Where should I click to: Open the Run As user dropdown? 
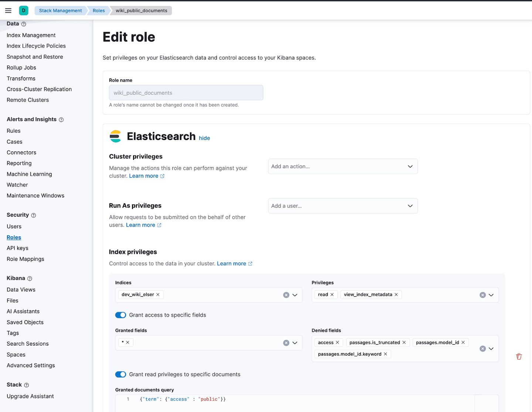[x=342, y=206]
